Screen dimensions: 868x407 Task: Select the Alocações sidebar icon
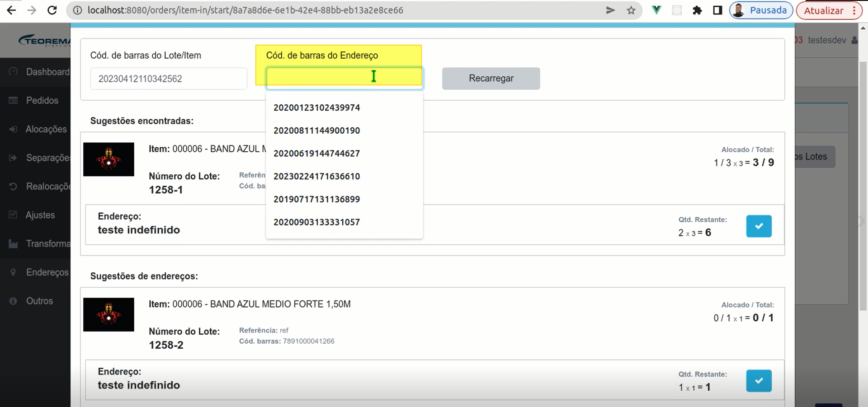[13, 129]
